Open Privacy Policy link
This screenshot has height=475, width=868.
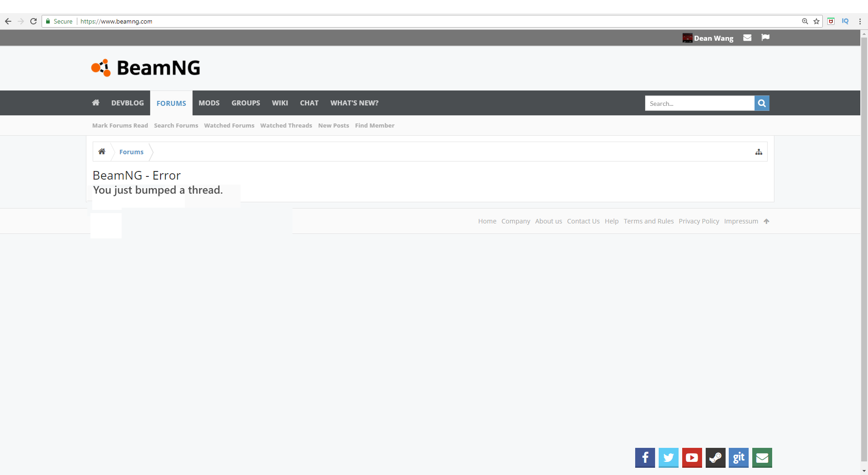click(x=699, y=221)
